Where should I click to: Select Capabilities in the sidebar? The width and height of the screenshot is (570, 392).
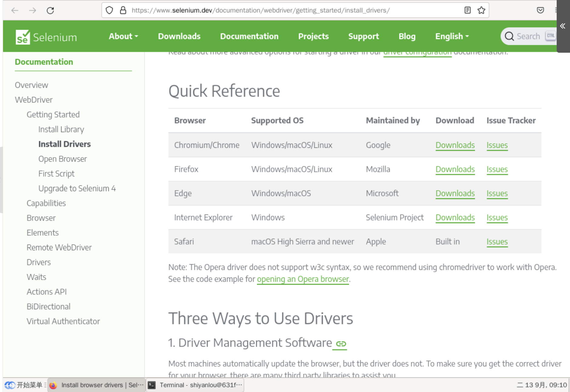tap(46, 203)
